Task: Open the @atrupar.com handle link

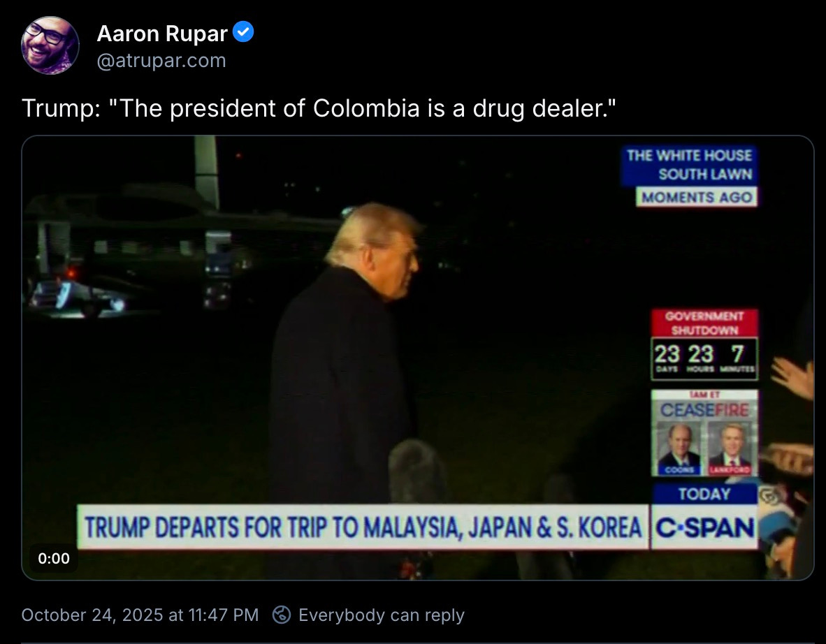Action: pyautogui.click(x=161, y=61)
